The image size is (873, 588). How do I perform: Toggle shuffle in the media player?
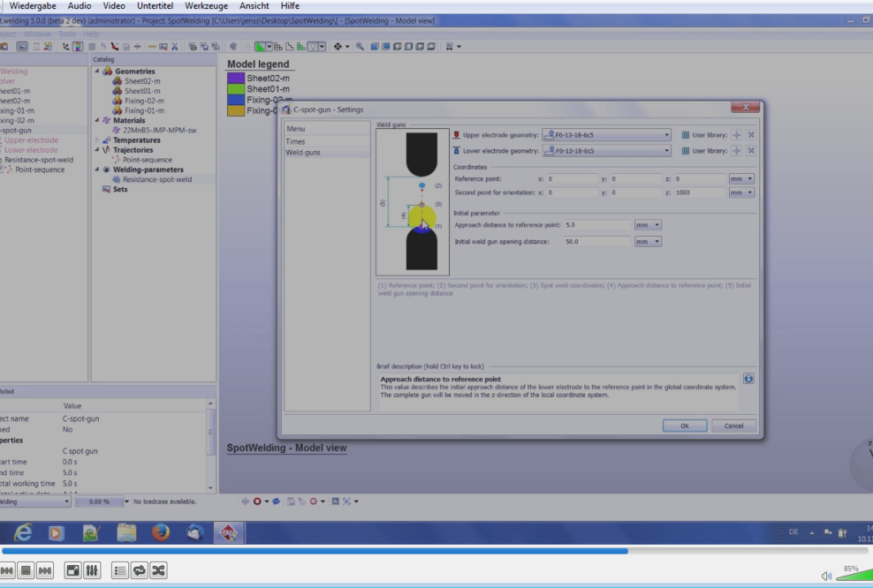pyautogui.click(x=158, y=570)
